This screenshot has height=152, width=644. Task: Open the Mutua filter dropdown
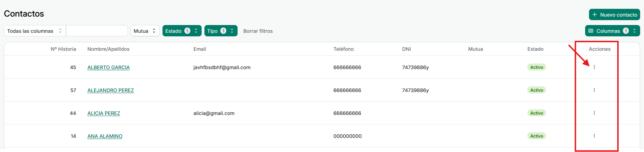145,31
